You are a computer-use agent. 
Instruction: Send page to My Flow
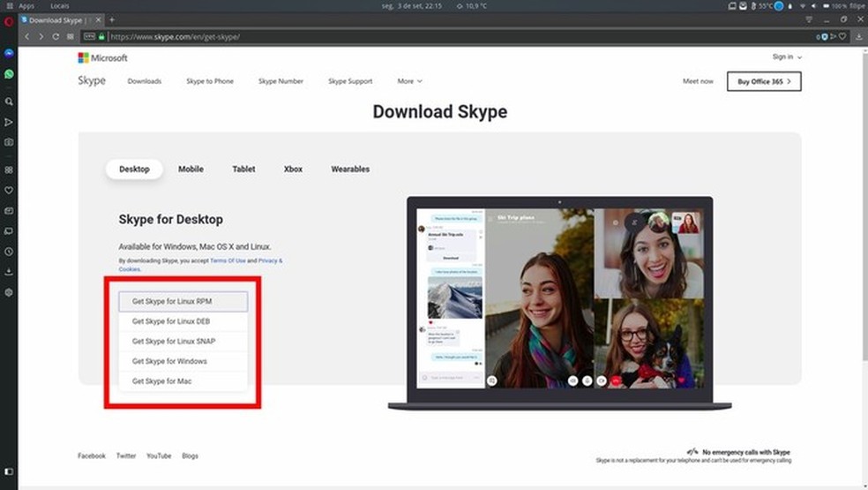click(833, 36)
